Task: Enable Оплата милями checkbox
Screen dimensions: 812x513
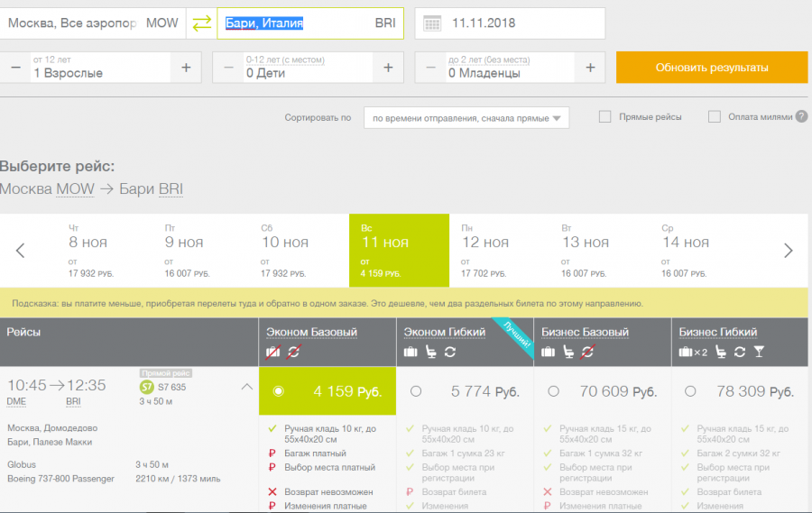Action: coord(715,117)
